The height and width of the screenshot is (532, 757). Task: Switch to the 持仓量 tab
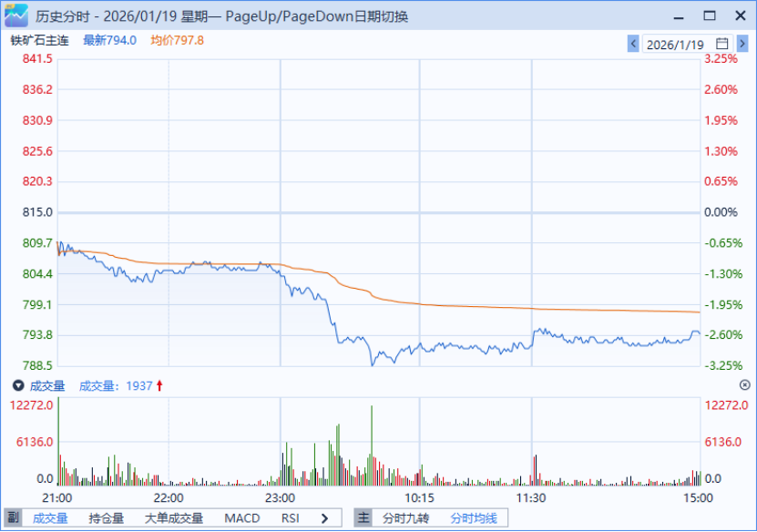click(x=107, y=518)
